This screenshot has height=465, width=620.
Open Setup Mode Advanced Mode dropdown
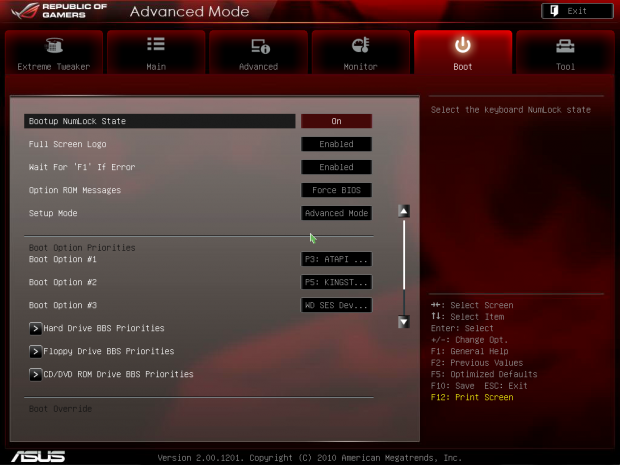336,213
